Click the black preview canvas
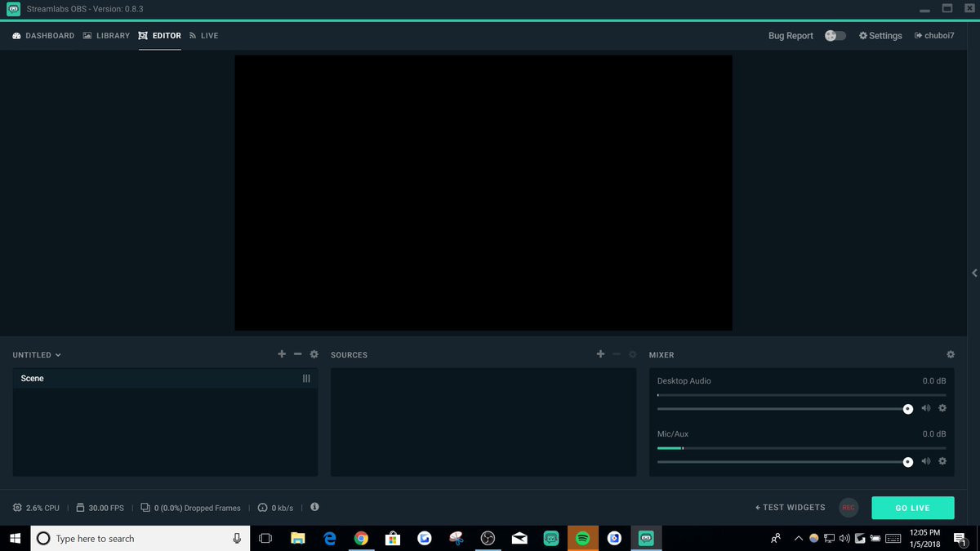This screenshot has height=551, width=980. click(483, 193)
